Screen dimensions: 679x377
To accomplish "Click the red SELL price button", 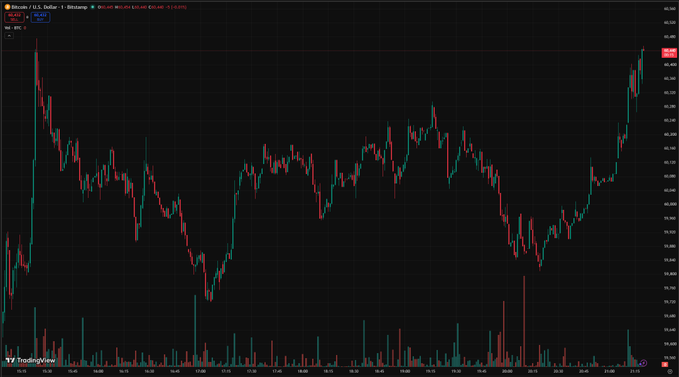I will 14,17.
